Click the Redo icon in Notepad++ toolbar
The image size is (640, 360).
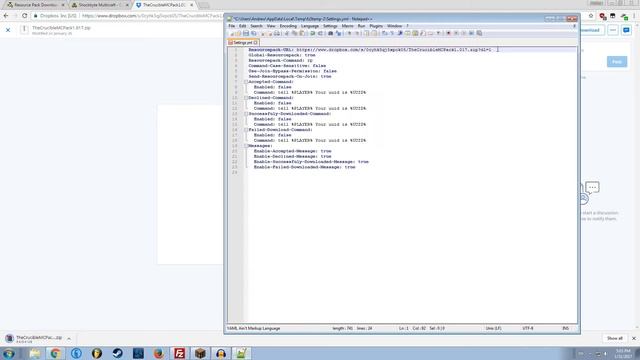(x=320, y=33)
